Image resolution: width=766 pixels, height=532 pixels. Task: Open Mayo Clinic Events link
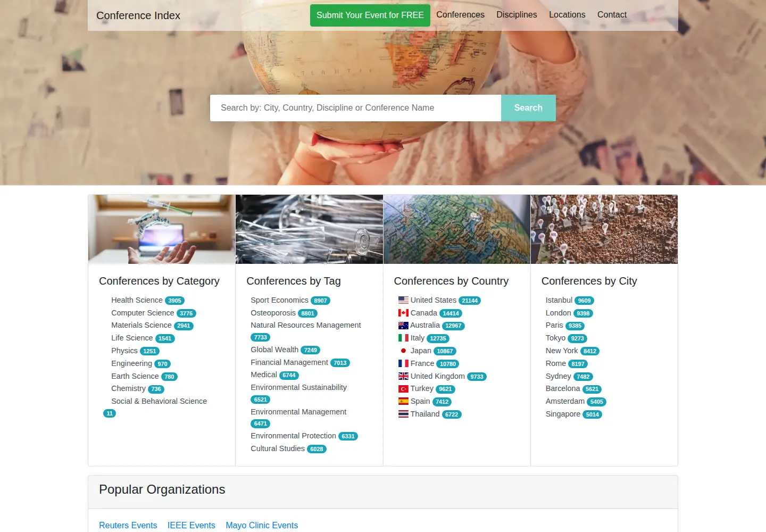pyautogui.click(x=262, y=525)
